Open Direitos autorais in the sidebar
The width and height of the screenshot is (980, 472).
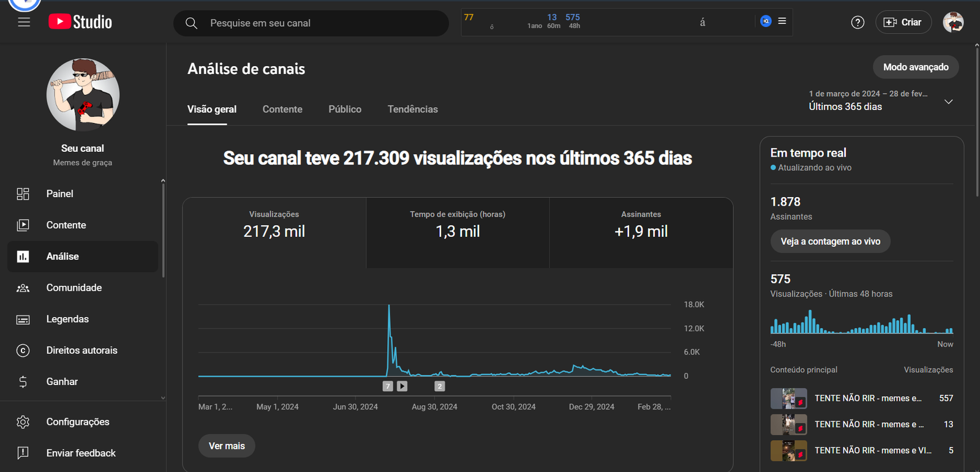click(83, 351)
